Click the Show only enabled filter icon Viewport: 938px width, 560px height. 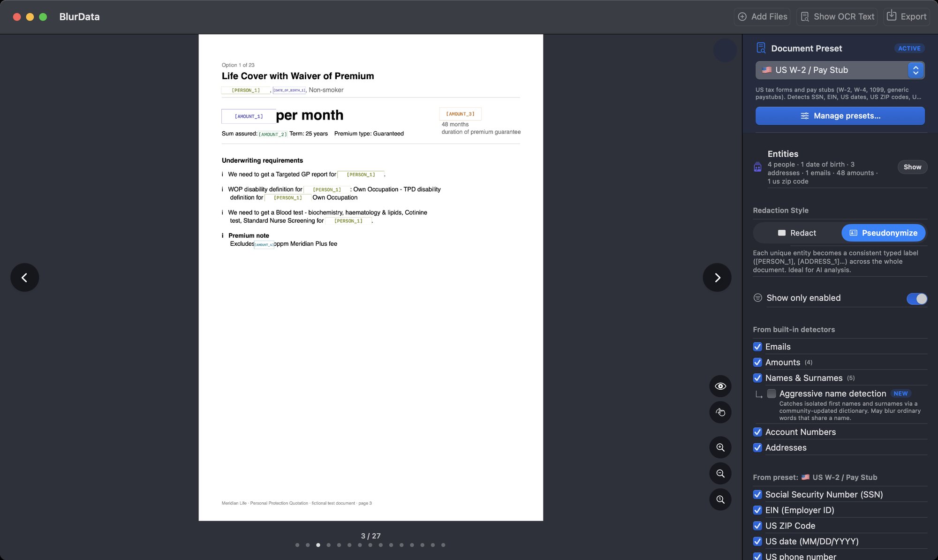[x=757, y=298]
